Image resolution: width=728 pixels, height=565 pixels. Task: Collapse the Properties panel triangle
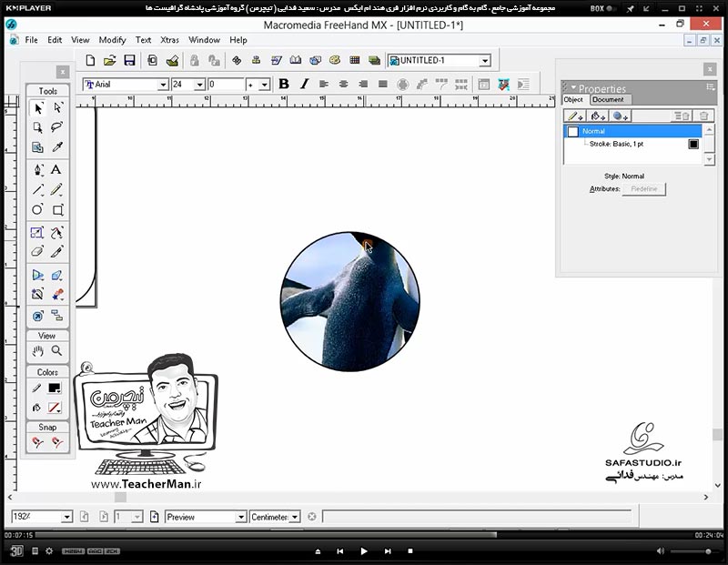tap(573, 87)
